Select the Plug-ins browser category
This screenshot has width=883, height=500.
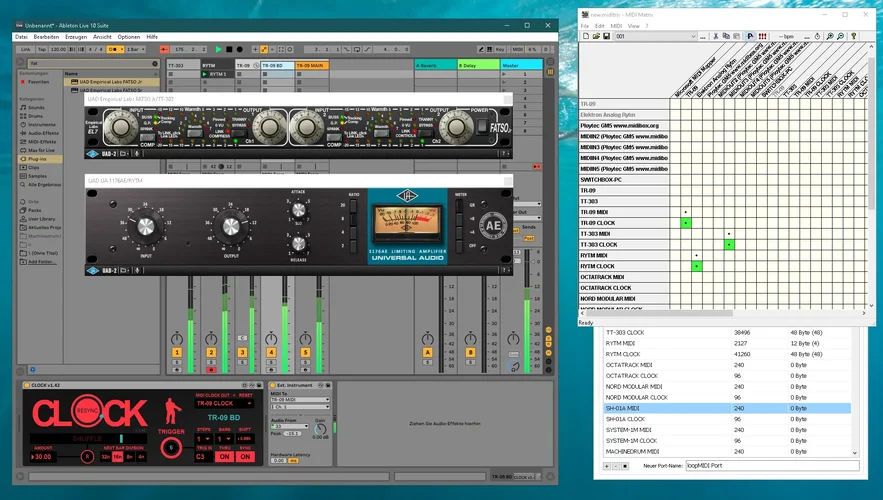[x=38, y=159]
